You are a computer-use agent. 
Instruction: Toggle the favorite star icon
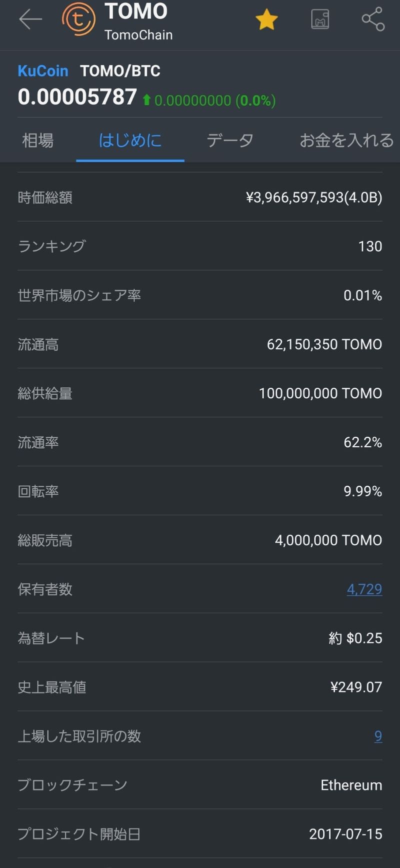tap(266, 20)
